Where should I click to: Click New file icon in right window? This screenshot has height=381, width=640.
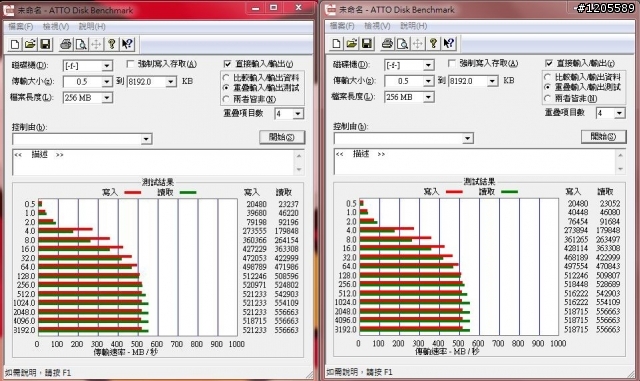[x=336, y=43]
